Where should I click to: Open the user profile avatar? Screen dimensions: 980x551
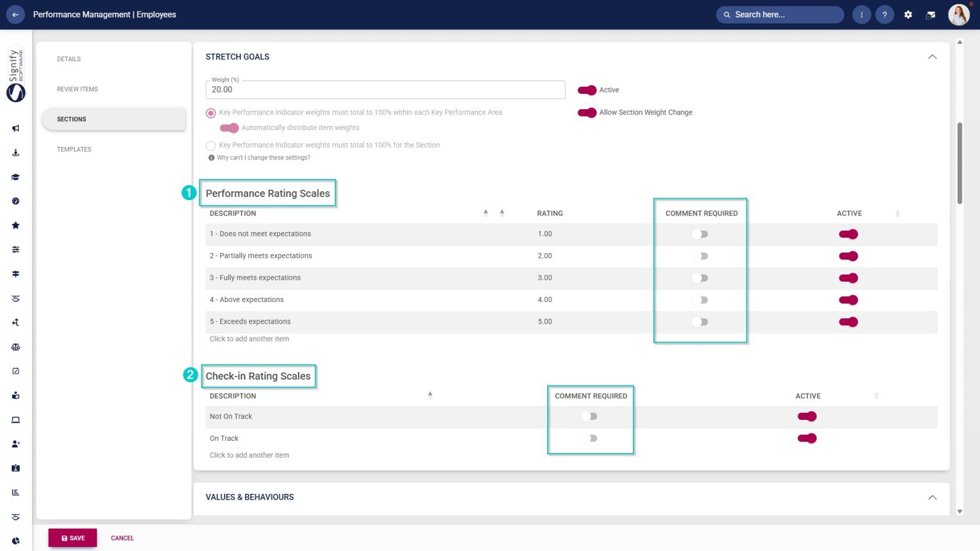(958, 15)
